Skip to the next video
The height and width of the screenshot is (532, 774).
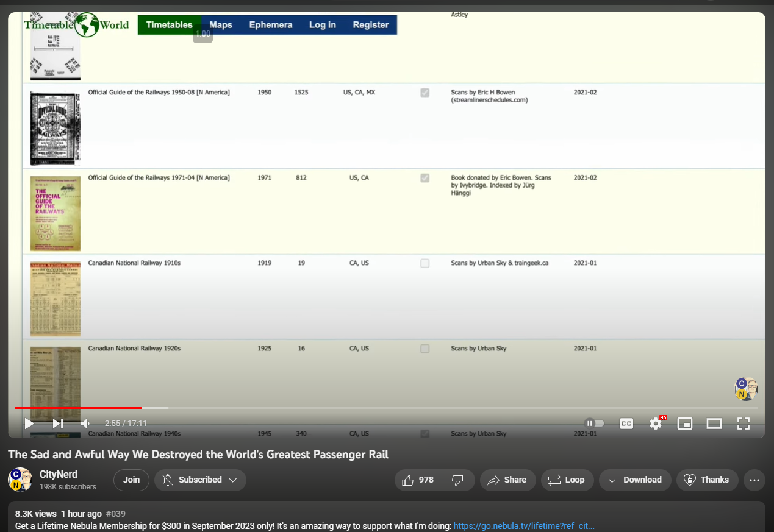coord(58,423)
